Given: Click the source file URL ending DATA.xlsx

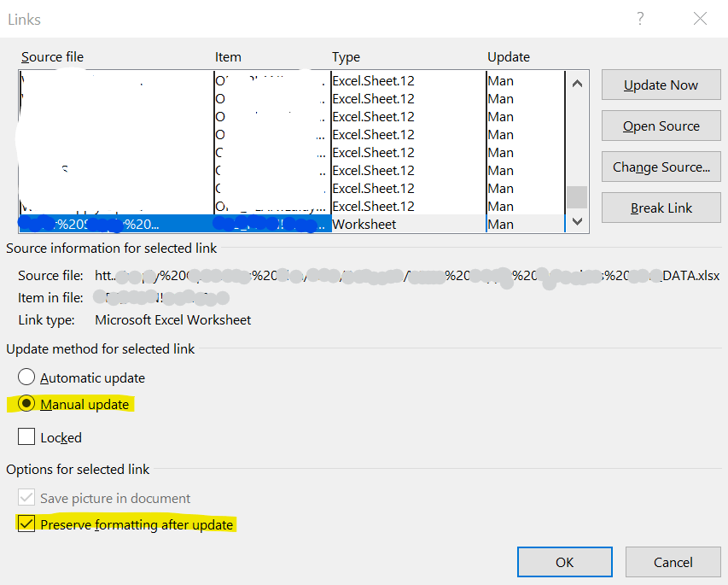Looking at the screenshot, I should (x=407, y=276).
